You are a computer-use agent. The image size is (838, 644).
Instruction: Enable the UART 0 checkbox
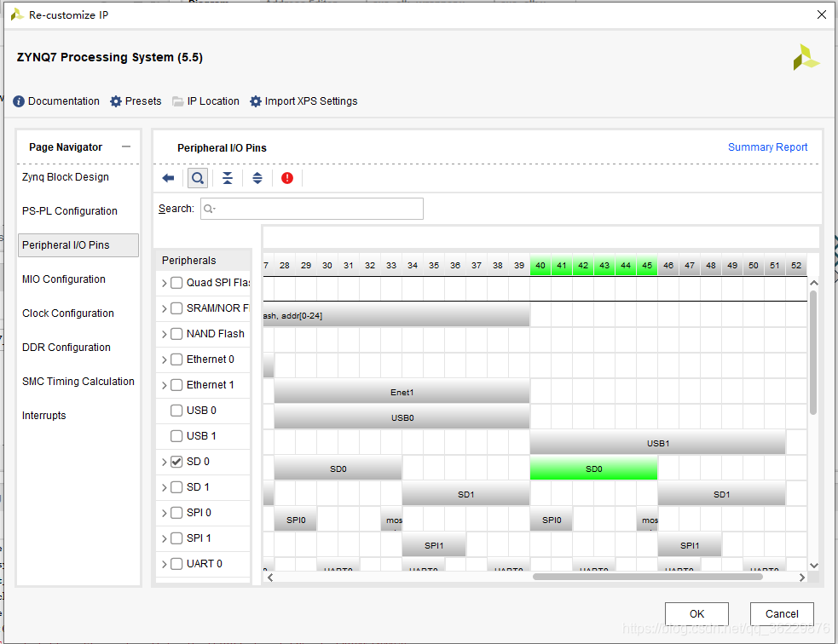pyautogui.click(x=176, y=564)
